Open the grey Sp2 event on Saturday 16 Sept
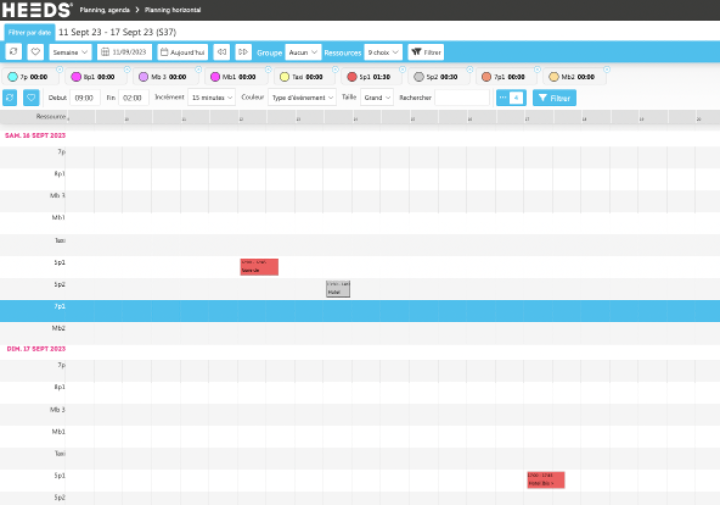720x506 pixels. coord(338,289)
